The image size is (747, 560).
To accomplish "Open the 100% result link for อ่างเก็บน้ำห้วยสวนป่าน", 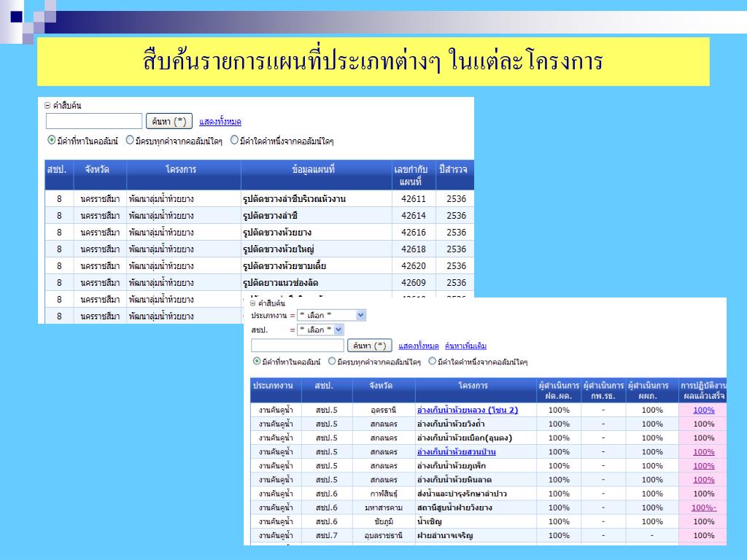I will (x=704, y=452).
